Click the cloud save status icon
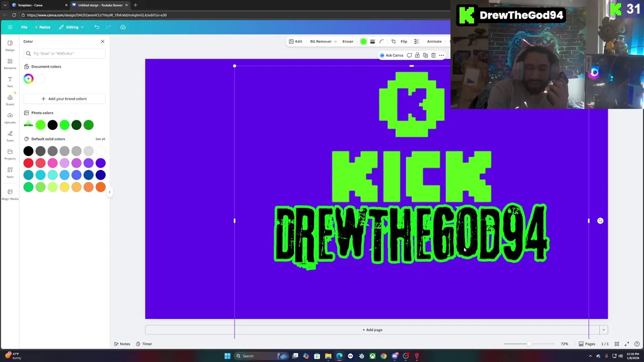Image resolution: width=644 pixels, height=362 pixels. (x=123, y=27)
